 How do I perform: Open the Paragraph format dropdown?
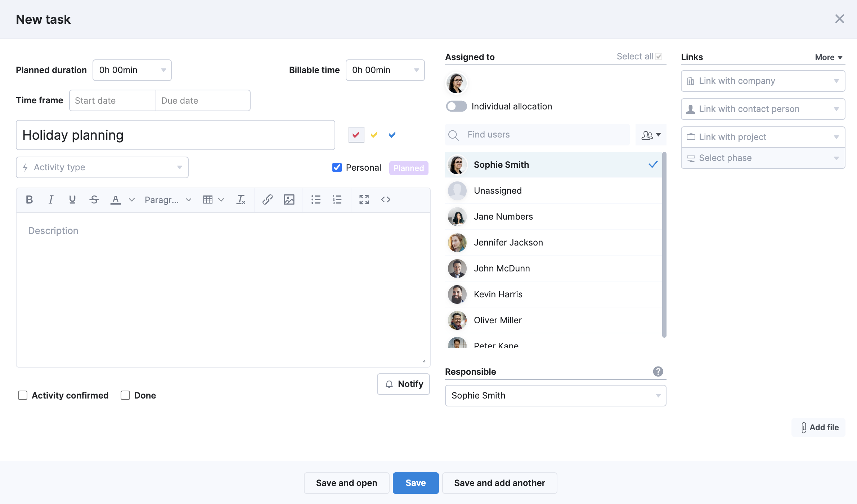168,200
